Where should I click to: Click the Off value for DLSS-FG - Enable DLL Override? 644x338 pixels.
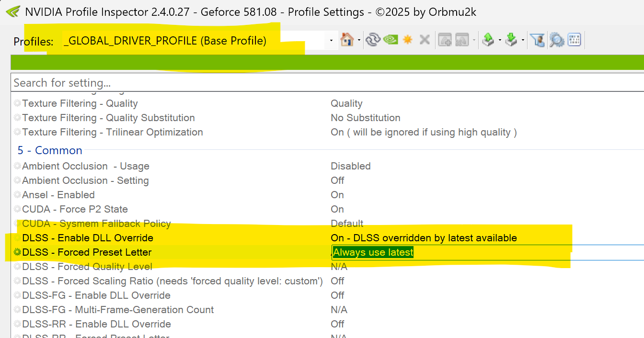pyautogui.click(x=337, y=295)
